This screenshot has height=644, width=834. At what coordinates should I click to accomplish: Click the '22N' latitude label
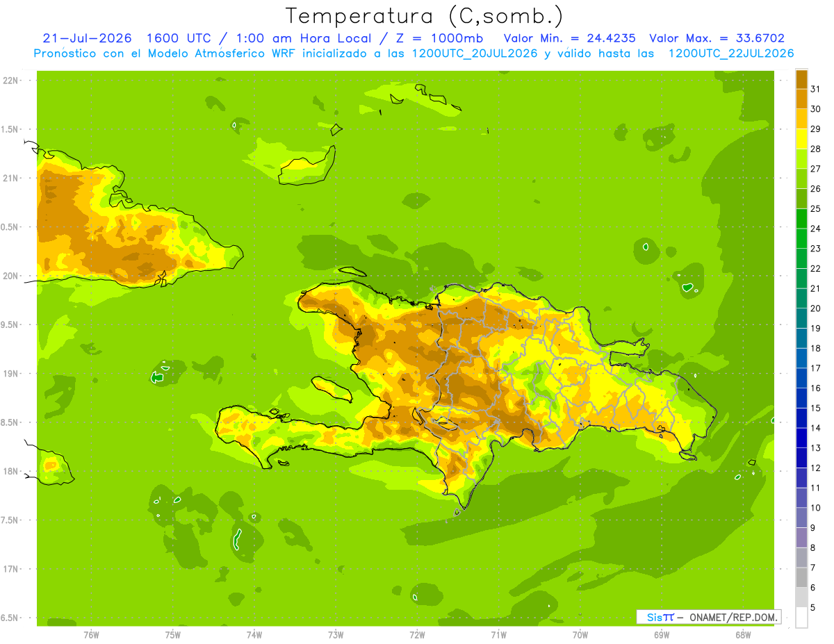(12, 80)
